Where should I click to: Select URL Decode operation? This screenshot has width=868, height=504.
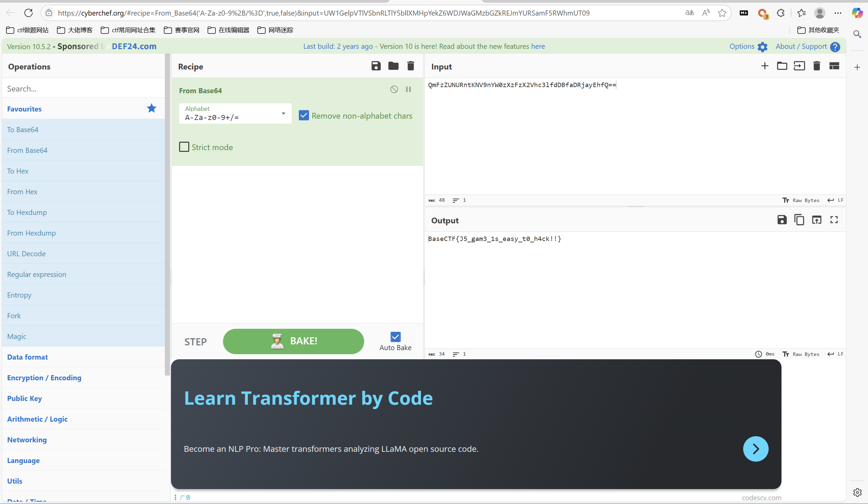click(x=83, y=254)
